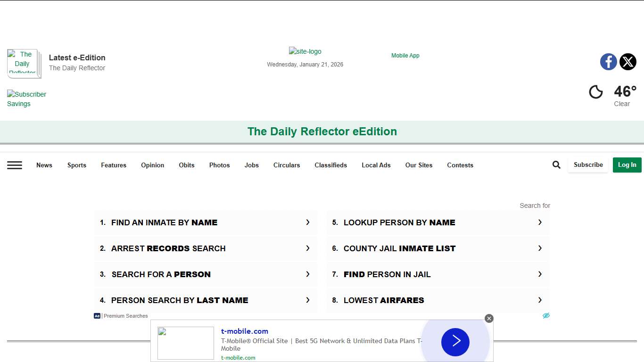Open the Jobs section
Viewport: 644px width, 362px height.
[251, 165]
